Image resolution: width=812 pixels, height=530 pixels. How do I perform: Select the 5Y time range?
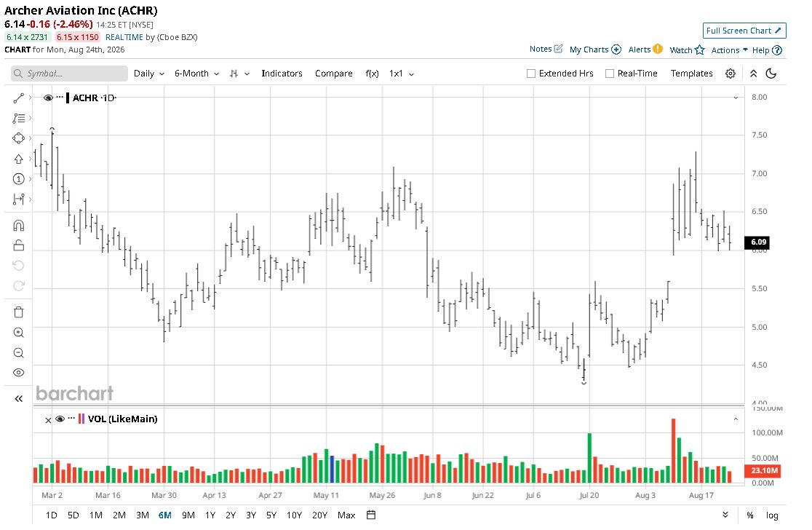coord(271,515)
